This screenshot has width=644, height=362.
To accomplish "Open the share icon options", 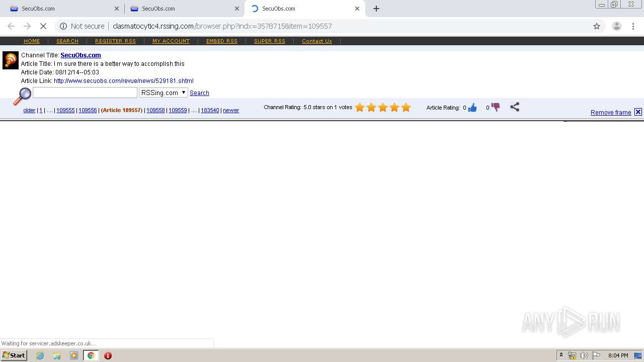I will tap(514, 107).
